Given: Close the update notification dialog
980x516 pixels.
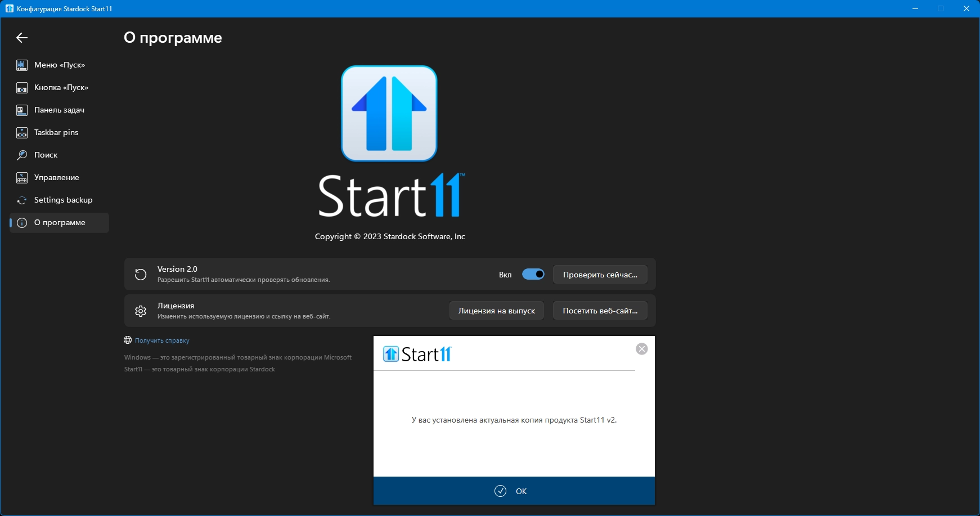Looking at the screenshot, I should (x=641, y=349).
